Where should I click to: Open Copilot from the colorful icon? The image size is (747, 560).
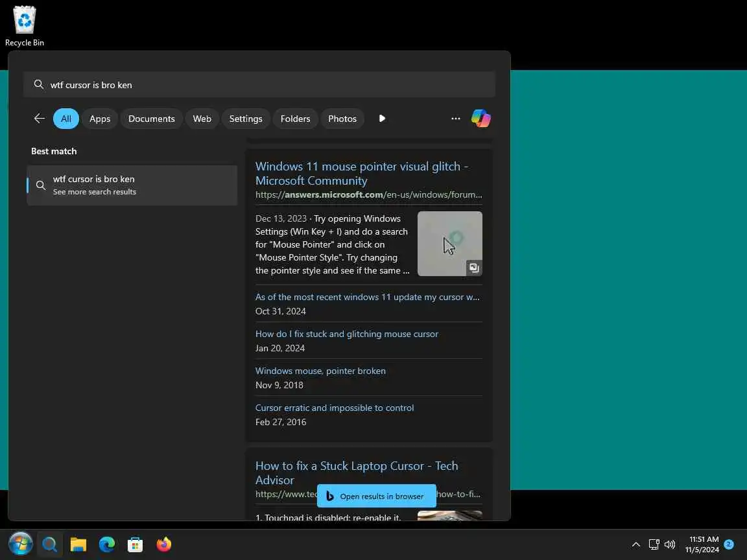point(480,118)
